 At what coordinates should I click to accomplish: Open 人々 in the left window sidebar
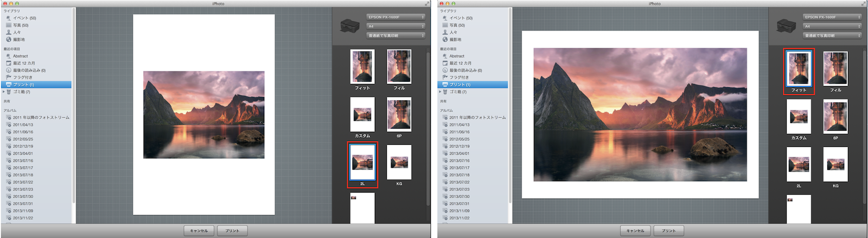click(17, 33)
